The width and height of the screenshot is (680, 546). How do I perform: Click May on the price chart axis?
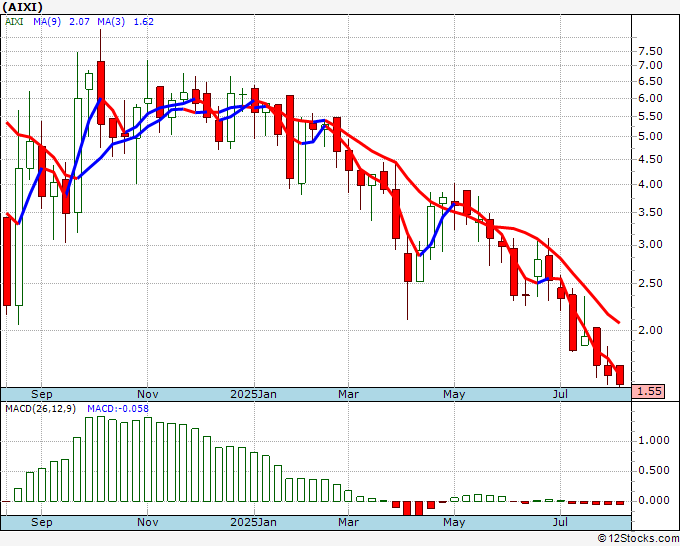pyautogui.click(x=454, y=394)
